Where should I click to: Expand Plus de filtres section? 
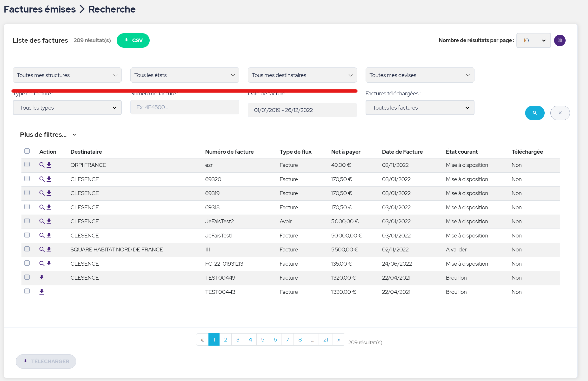point(48,135)
